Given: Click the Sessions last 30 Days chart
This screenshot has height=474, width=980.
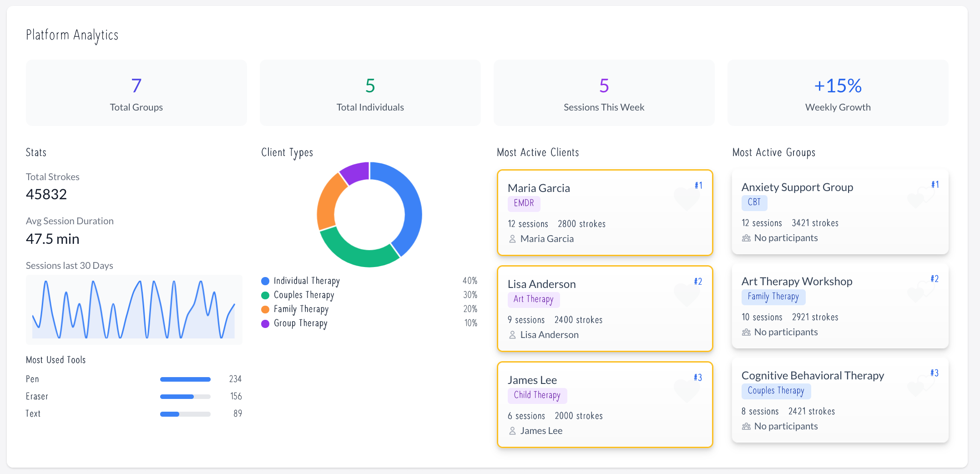Looking at the screenshot, I should coord(134,309).
